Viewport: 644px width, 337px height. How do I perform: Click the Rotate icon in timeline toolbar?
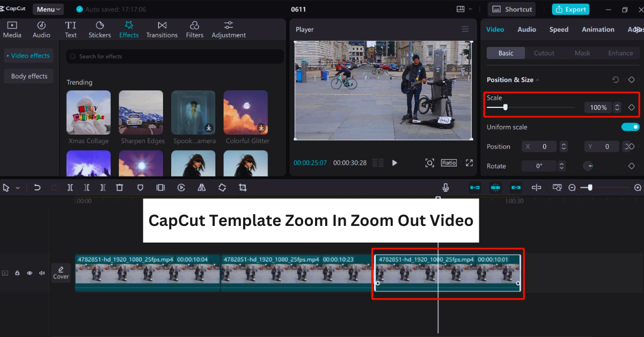pyautogui.click(x=222, y=187)
